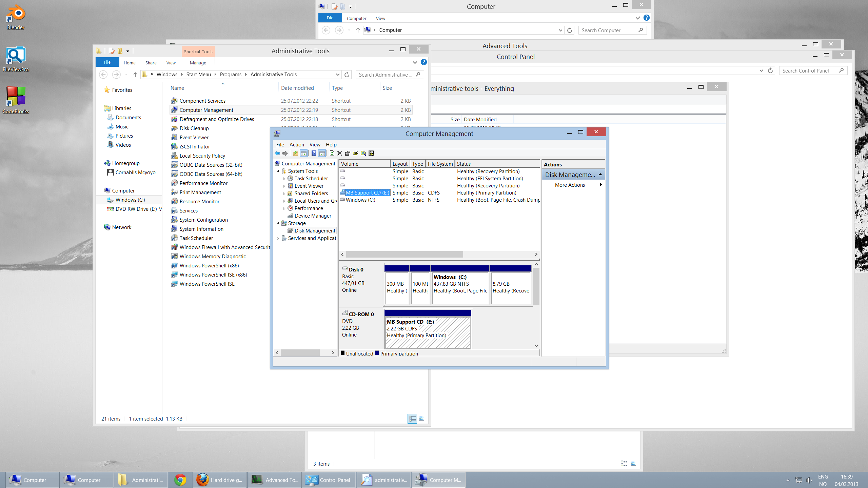Open the Help menu in Computer Management

pyautogui.click(x=331, y=145)
